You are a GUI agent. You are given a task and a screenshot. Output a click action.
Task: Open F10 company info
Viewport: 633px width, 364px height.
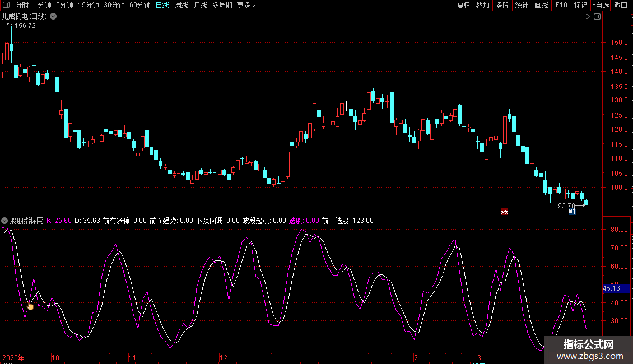click(x=561, y=6)
